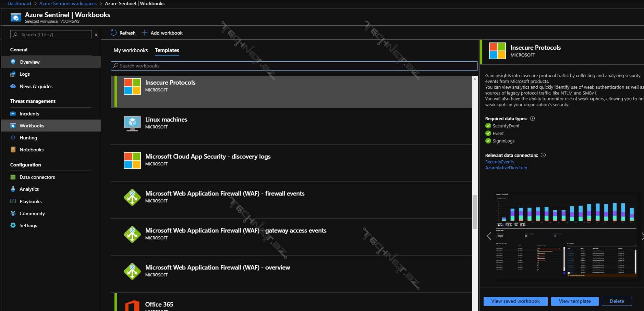This screenshot has width=644, height=311.
Task: Switch to My workbooks tab
Action: [131, 50]
